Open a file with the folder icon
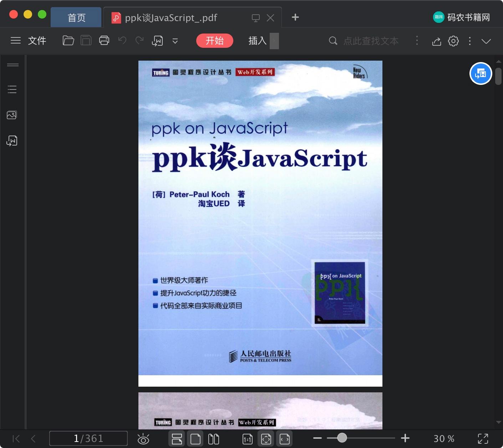This screenshot has width=503, height=448. coord(68,41)
